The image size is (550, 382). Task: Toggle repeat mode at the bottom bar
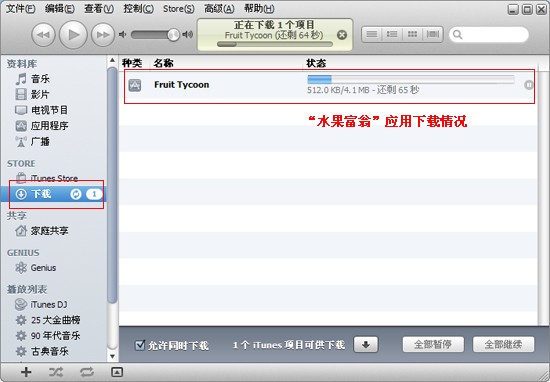point(87,372)
